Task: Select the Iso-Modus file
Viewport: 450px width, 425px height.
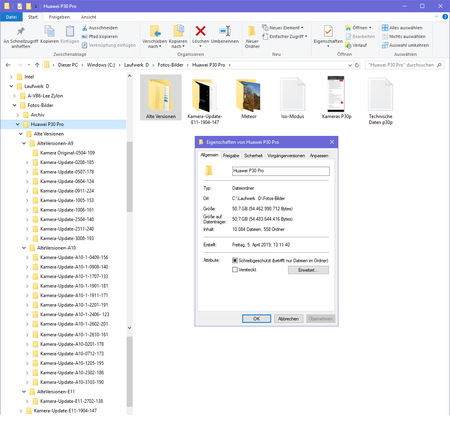Action: (x=292, y=97)
